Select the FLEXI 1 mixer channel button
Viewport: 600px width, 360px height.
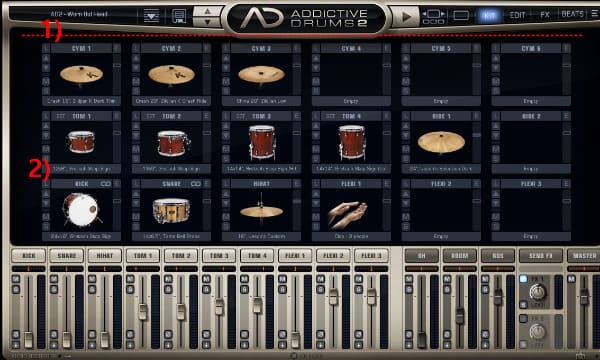[x=295, y=256]
